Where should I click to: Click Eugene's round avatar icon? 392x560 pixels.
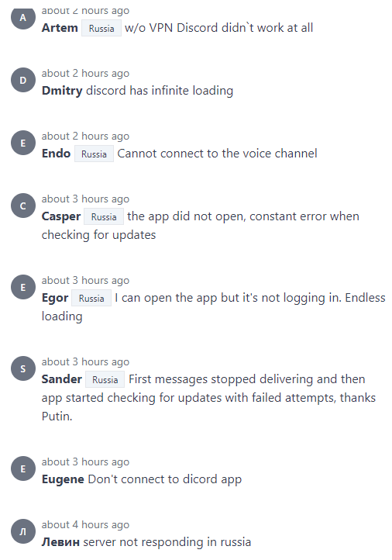(x=23, y=468)
